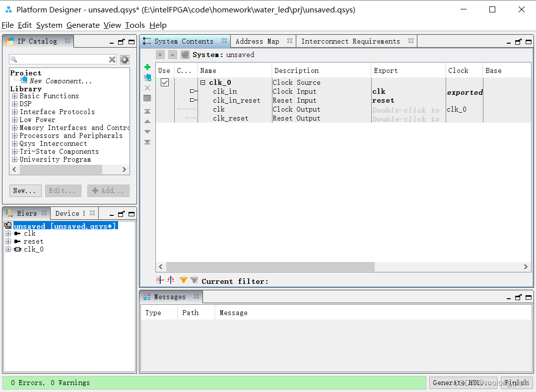Expand the Low Power category
The image size is (536, 392).
tap(14, 120)
